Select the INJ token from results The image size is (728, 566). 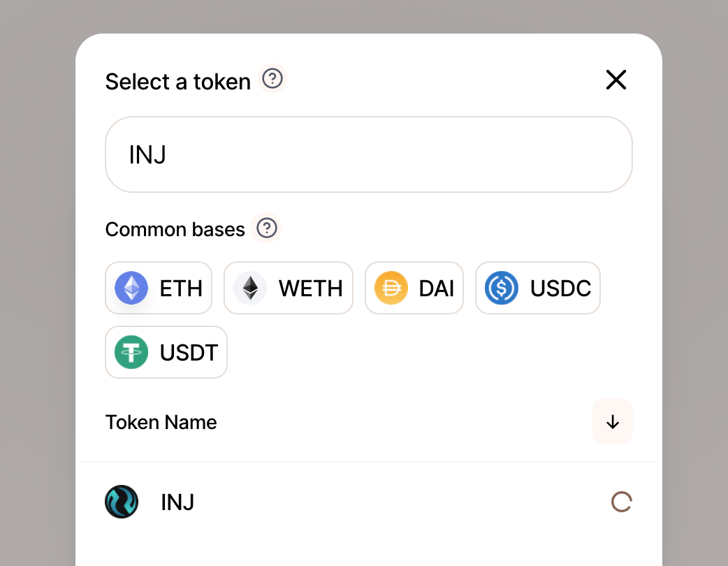click(369, 502)
